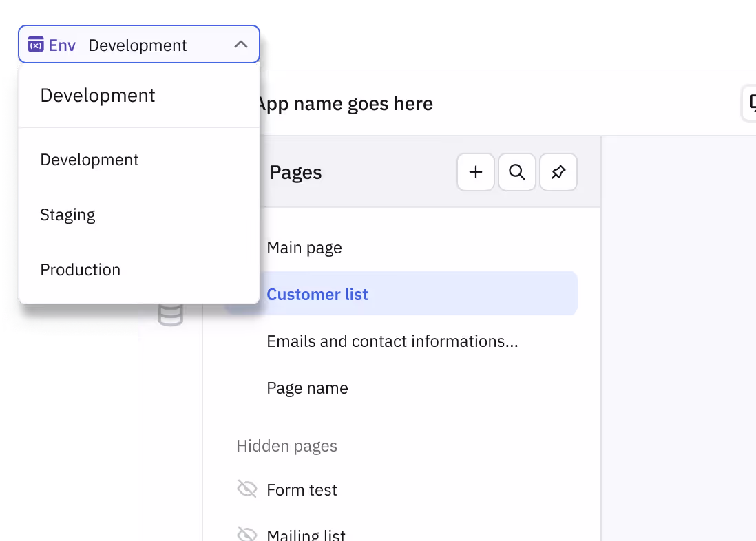
Task: Toggle visibility of the Form test page
Action: pos(246,489)
